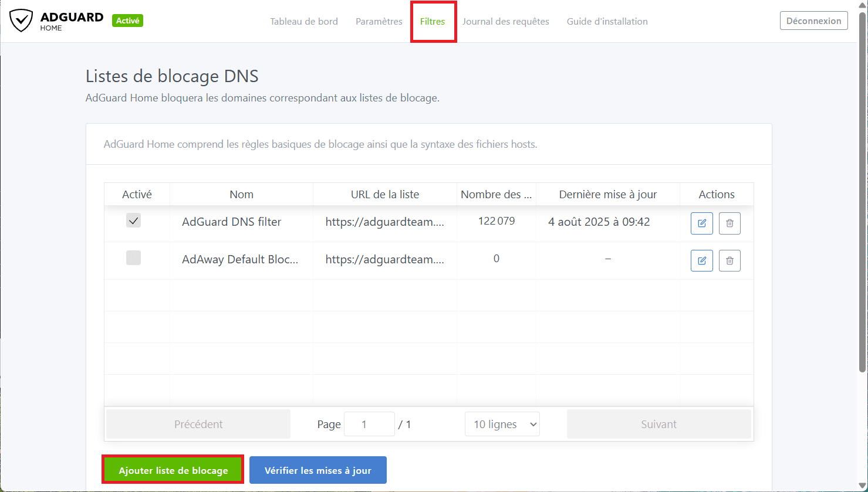Edit the AdAway Default Blocklist entry
868x492 pixels.
point(701,260)
